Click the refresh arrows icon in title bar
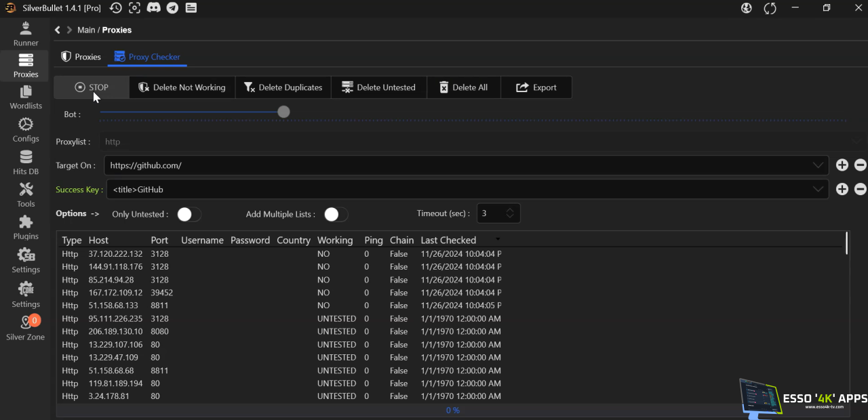This screenshot has height=420, width=868. click(x=770, y=8)
